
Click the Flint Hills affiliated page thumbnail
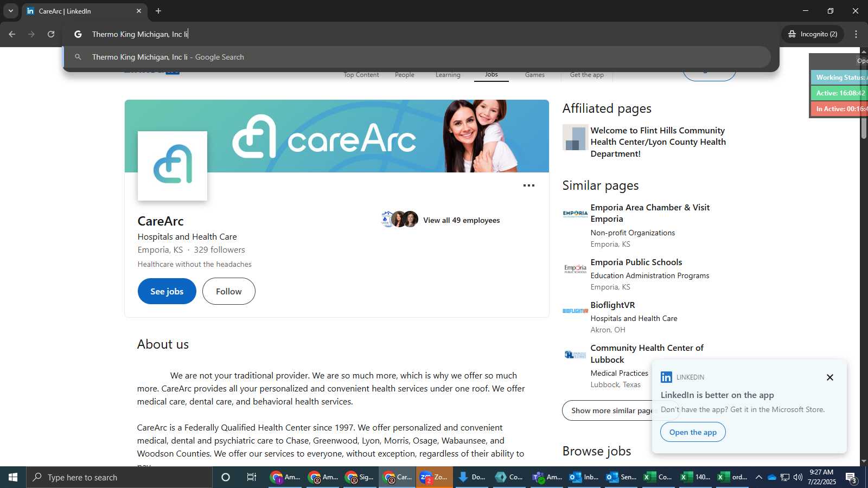tap(575, 137)
